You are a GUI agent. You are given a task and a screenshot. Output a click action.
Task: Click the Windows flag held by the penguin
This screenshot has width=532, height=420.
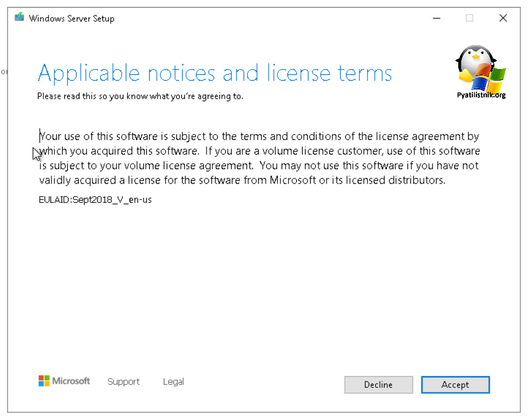tap(492, 77)
